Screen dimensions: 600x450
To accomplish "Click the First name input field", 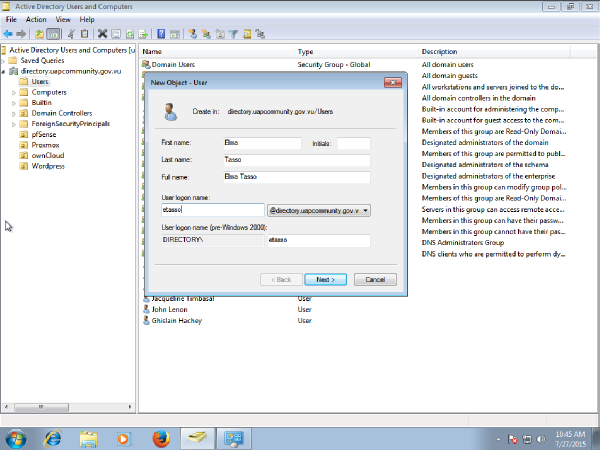I will [262, 143].
